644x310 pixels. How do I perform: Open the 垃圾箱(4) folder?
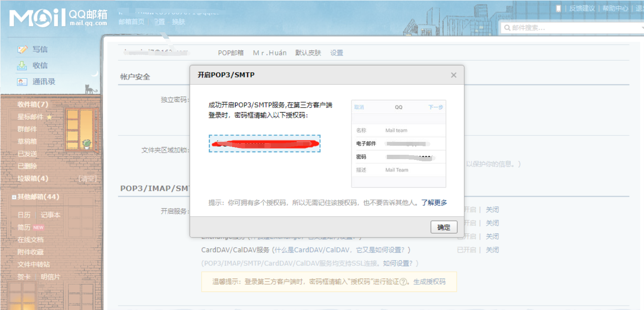pos(33,178)
